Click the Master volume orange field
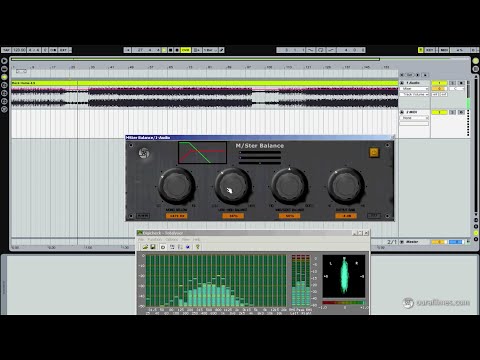The image size is (480, 360). (x=439, y=242)
